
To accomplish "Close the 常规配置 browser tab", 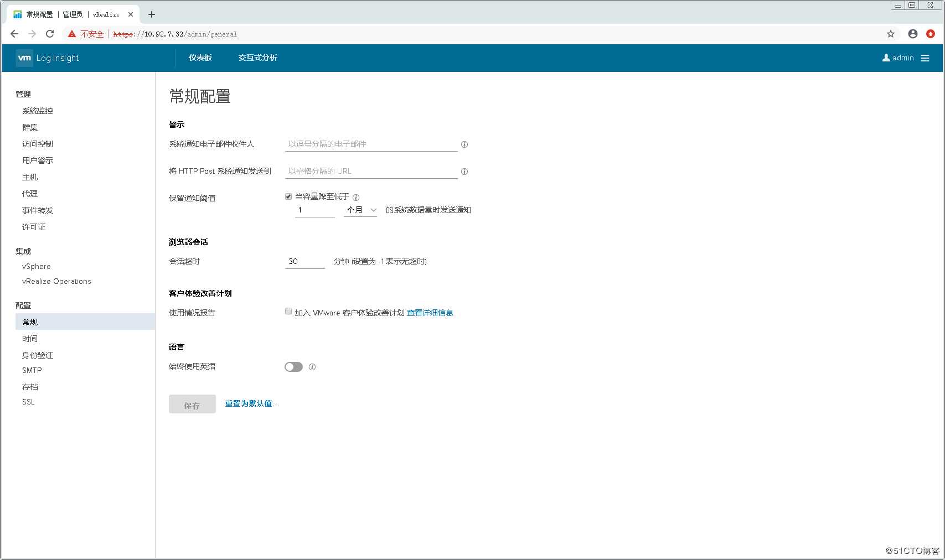I will [x=131, y=14].
